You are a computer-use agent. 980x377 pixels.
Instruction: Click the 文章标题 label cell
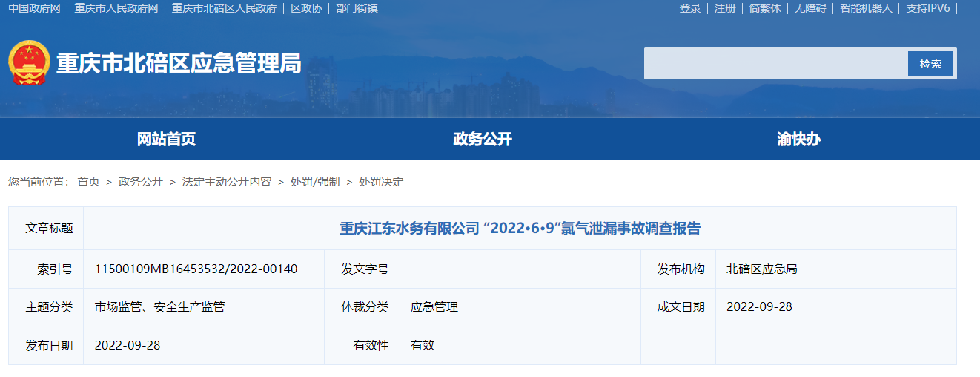(x=46, y=229)
